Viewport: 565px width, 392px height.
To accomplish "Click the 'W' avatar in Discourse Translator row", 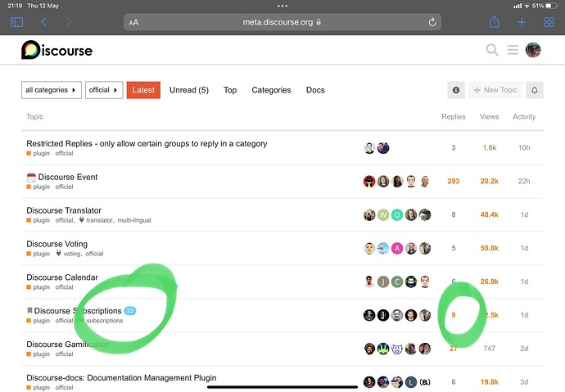I will [x=383, y=215].
